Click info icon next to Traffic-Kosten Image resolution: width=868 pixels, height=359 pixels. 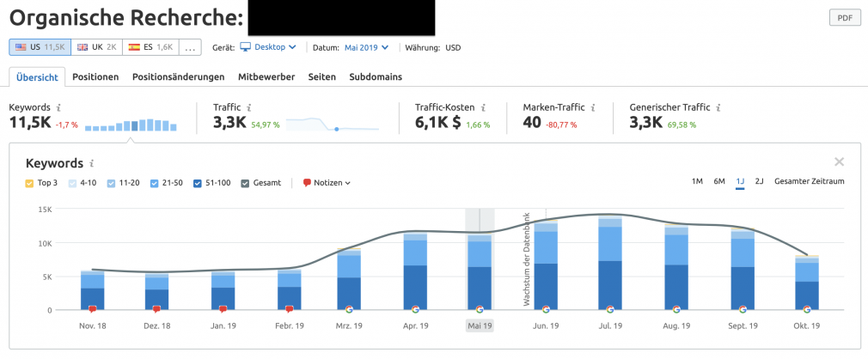point(483,108)
